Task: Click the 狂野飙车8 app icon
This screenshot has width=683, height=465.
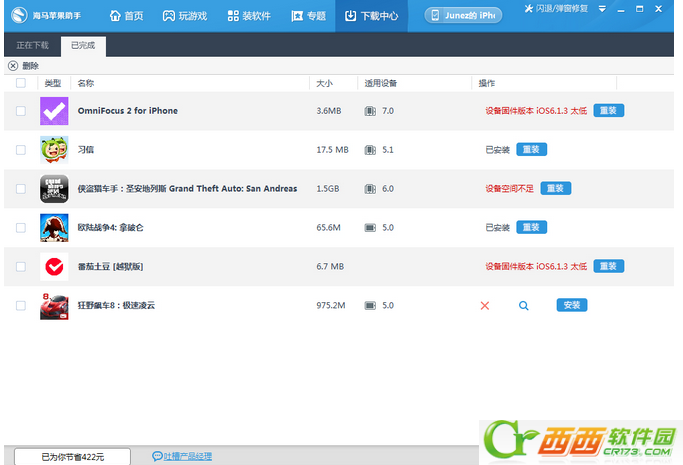Action: pyautogui.click(x=54, y=306)
